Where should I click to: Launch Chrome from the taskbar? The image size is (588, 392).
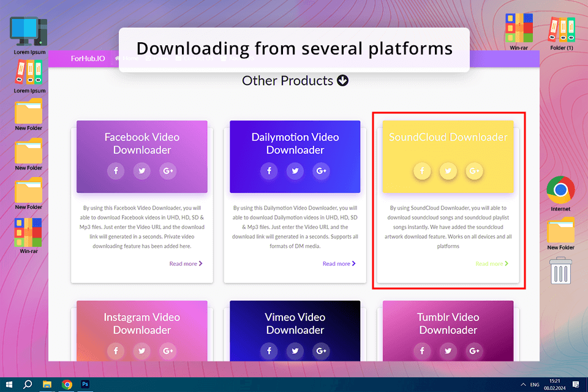pos(67,385)
